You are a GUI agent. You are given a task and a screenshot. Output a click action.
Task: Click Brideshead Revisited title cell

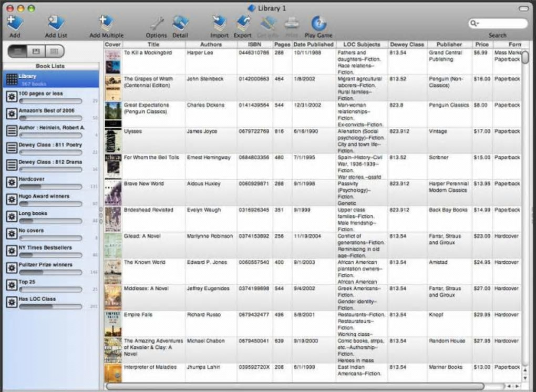click(x=154, y=219)
